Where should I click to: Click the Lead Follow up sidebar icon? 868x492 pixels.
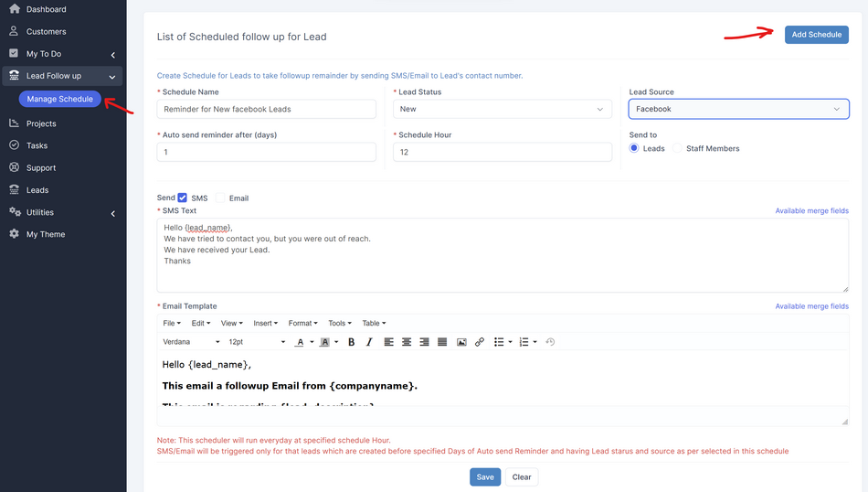[x=15, y=75]
